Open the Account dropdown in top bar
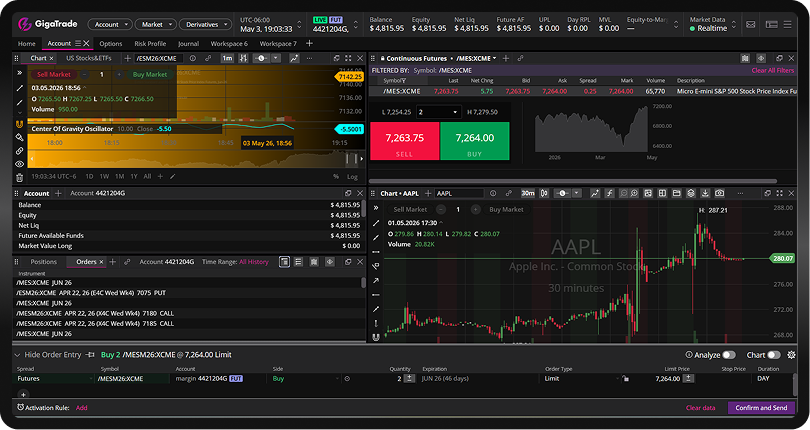The width and height of the screenshot is (810, 430). [110, 24]
